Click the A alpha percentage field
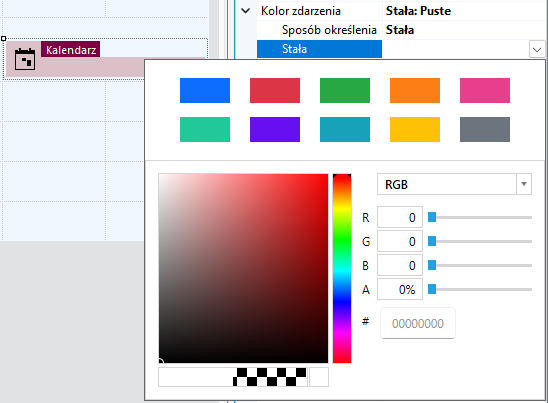 pos(400,289)
